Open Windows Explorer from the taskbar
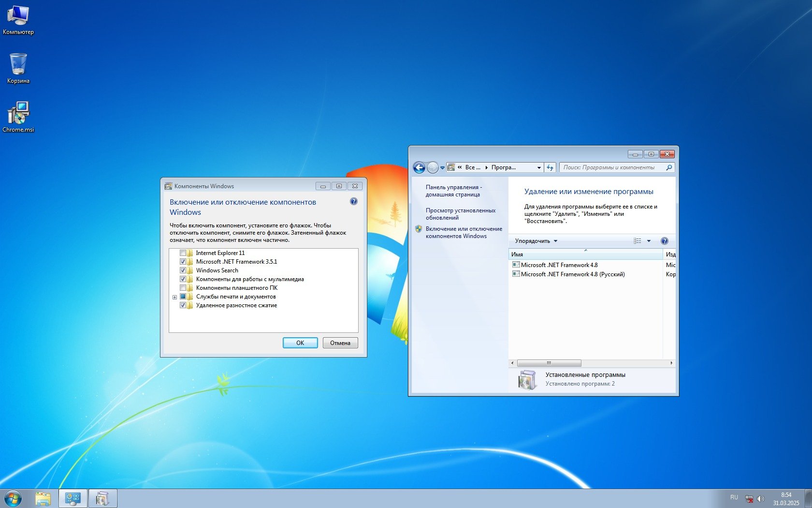The width and height of the screenshot is (812, 508). (x=43, y=498)
